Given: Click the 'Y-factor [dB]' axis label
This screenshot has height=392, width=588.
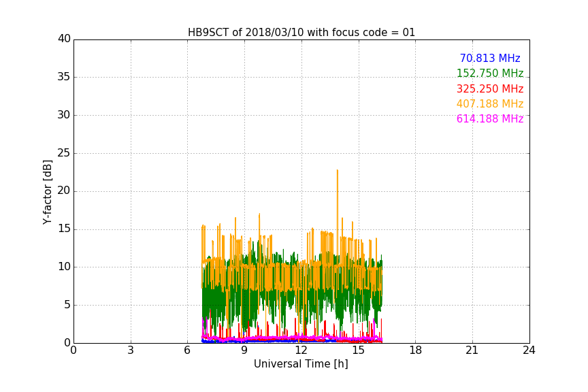Looking at the screenshot, I should (47, 192).
